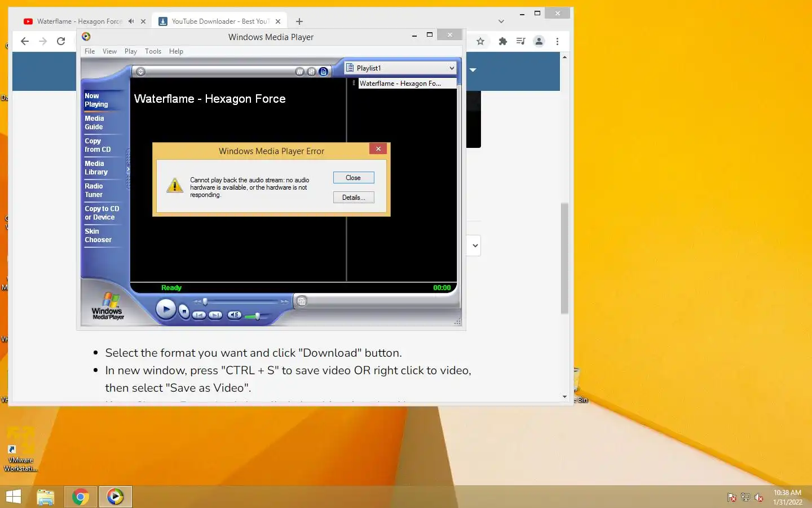Close the YouTube Downloader Chrome tab

tap(278, 21)
